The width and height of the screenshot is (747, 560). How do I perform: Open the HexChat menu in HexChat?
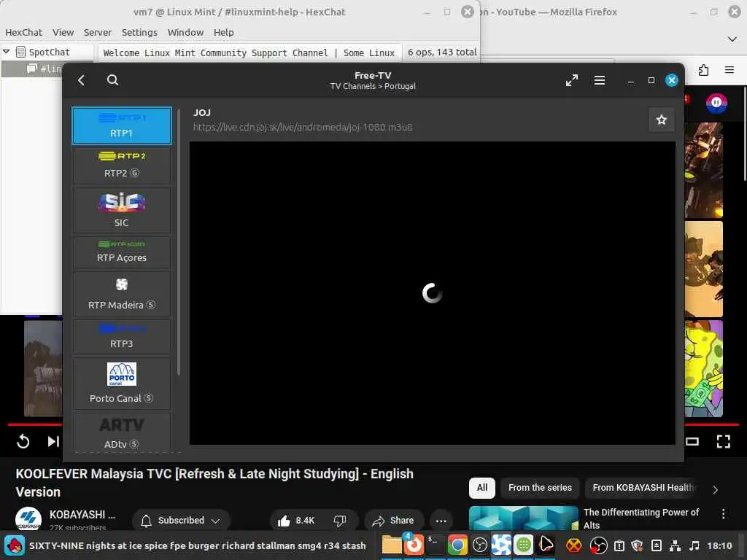click(x=23, y=32)
